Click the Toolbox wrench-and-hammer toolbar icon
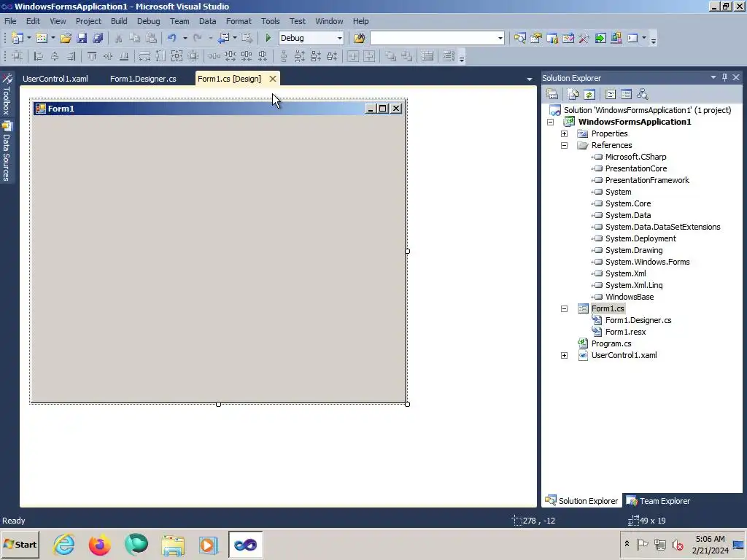This screenshot has height=560, width=747. (584, 38)
